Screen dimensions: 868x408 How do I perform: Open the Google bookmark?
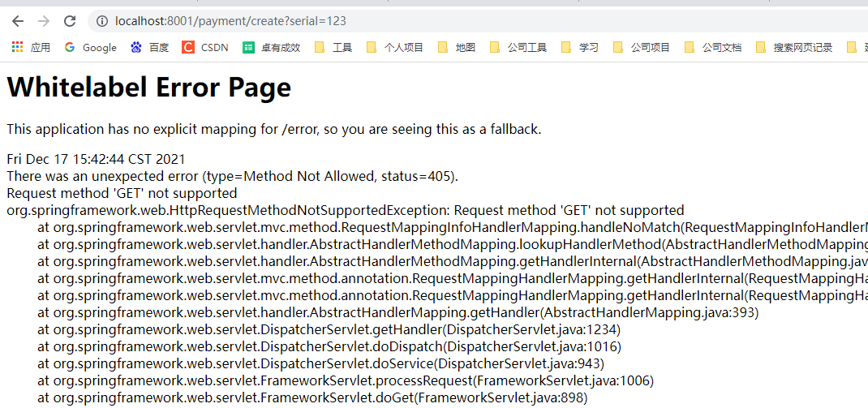[90, 48]
